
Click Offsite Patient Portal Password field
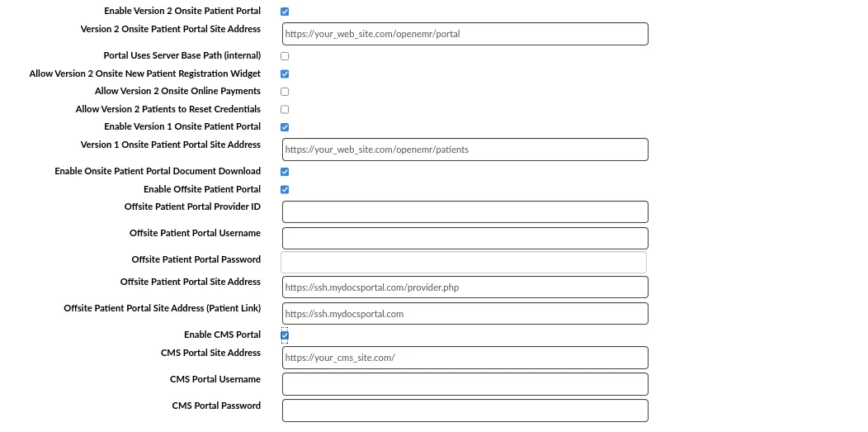(464, 263)
